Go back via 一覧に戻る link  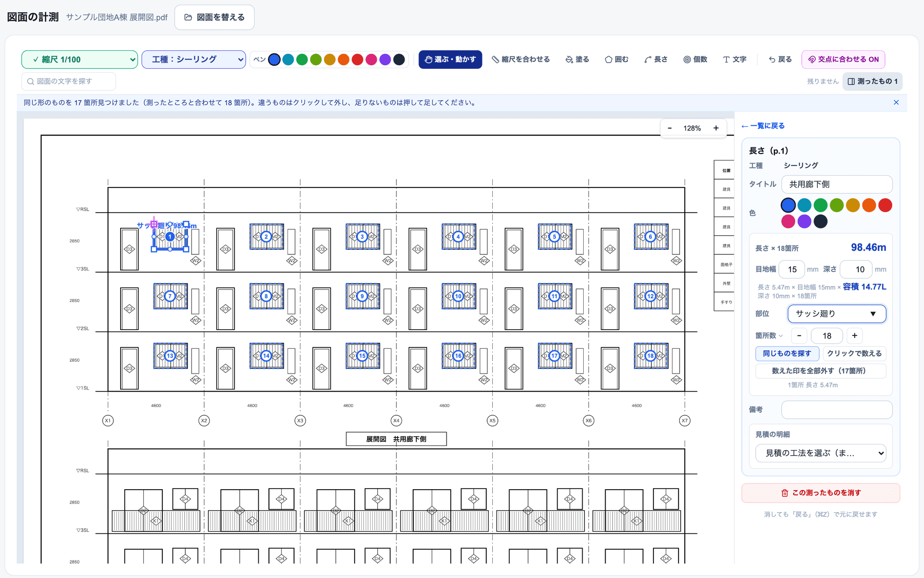coord(763,126)
